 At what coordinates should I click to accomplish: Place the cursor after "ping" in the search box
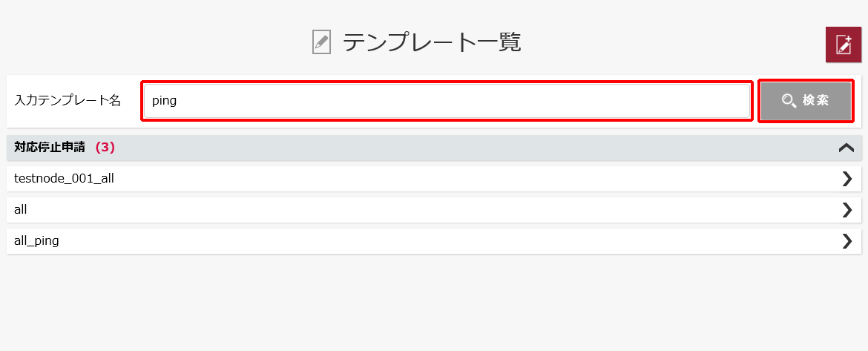coord(178,102)
